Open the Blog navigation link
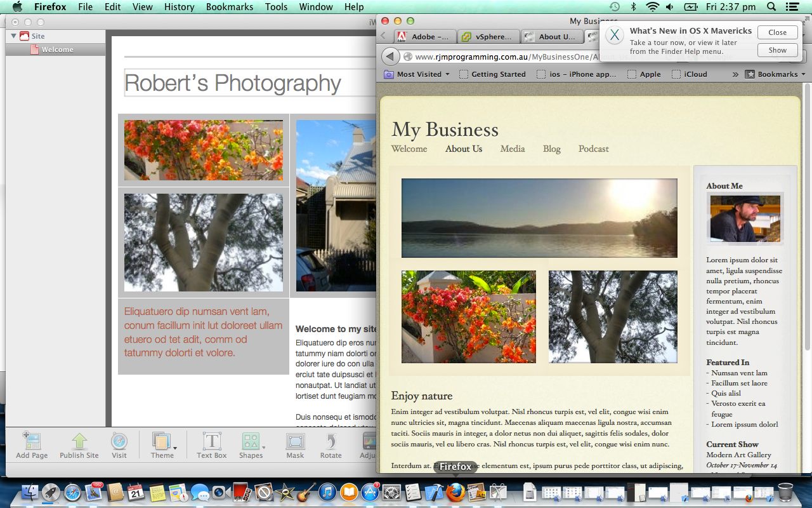The height and width of the screenshot is (508, 812). point(552,149)
